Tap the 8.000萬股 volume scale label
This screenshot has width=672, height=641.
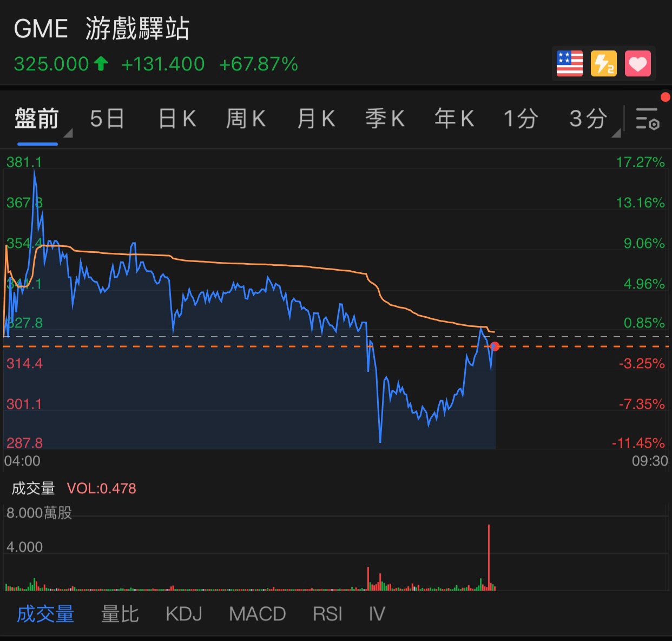coord(39,513)
